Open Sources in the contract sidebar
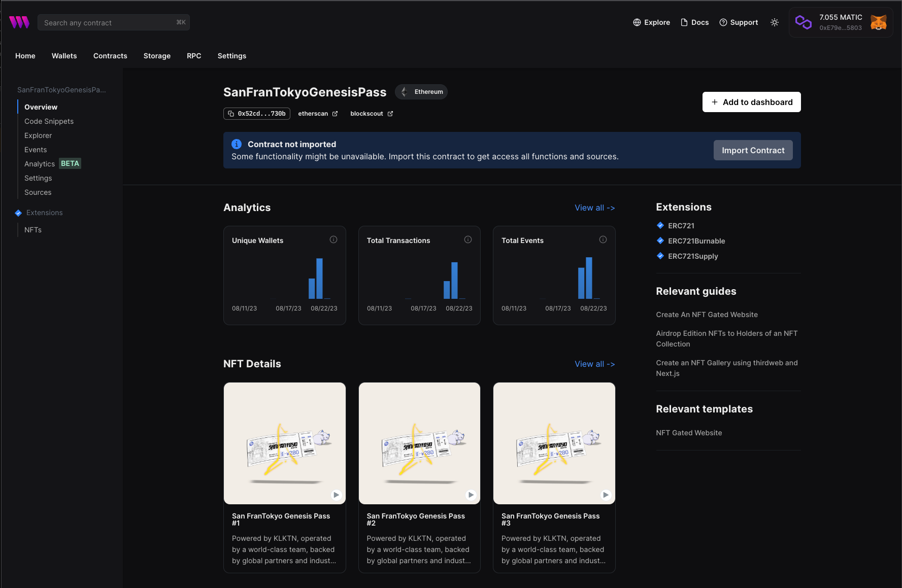 point(38,192)
